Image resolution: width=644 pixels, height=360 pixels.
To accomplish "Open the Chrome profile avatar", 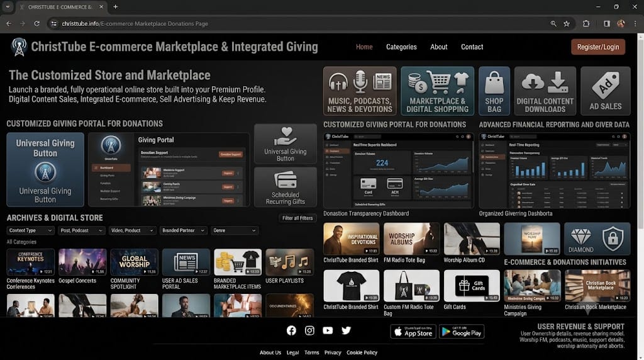I will (x=621, y=24).
